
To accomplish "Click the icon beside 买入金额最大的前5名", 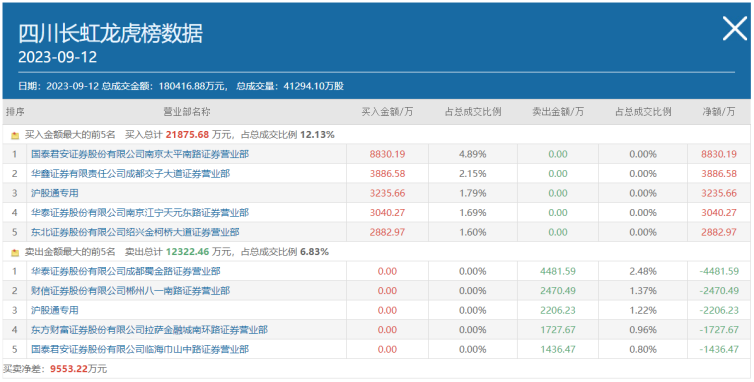I will [15, 136].
